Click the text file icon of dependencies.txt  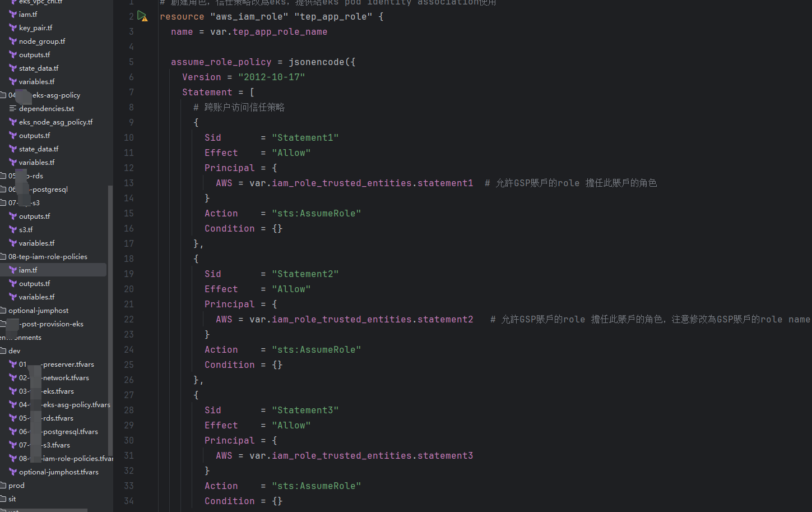pos(12,108)
